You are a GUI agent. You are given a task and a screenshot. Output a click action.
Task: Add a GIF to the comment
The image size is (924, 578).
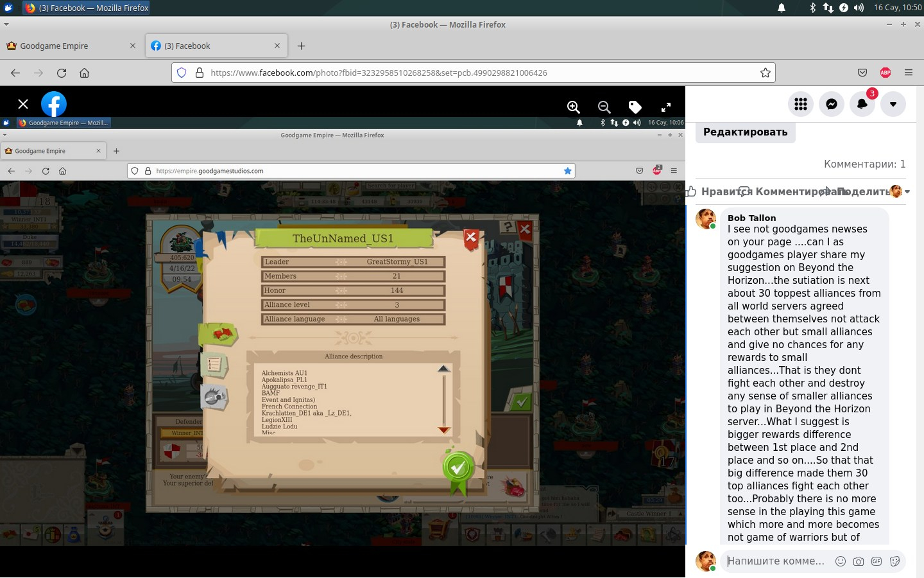point(877,561)
